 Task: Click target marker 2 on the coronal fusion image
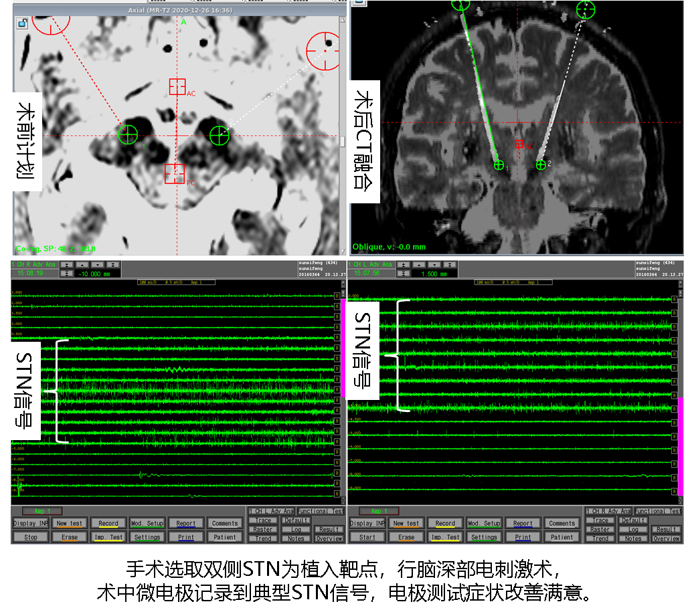(541, 165)
